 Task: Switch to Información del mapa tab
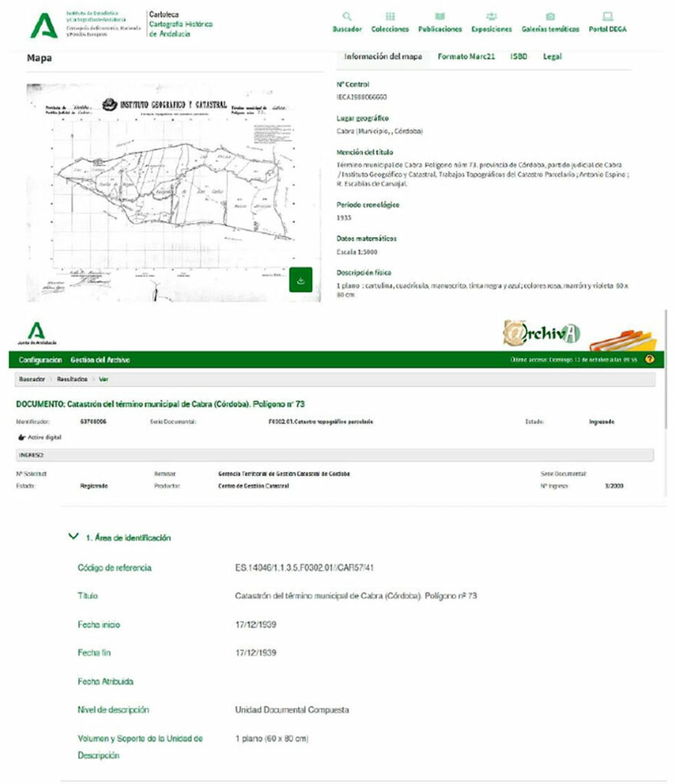coord(383,57)
